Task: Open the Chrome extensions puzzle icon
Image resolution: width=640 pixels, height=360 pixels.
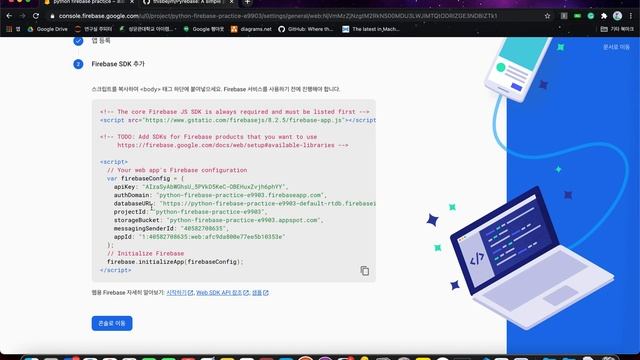Action: tap(604, 16)
